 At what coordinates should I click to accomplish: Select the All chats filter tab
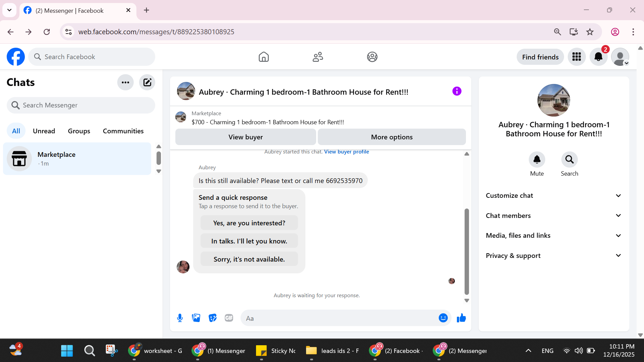click(x=16, y=131)
